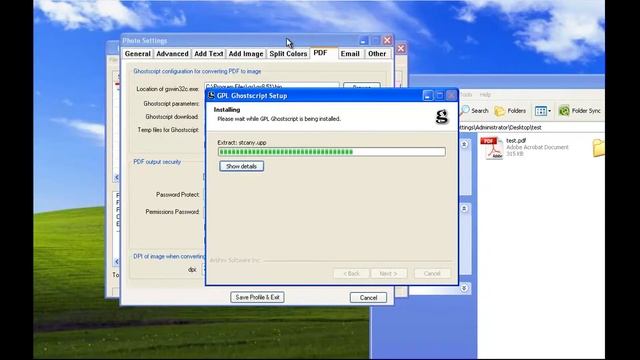Viewport: 640px width, 360px height.
Task: Select the Add Image tab
Action: click(x=246, y=54)
